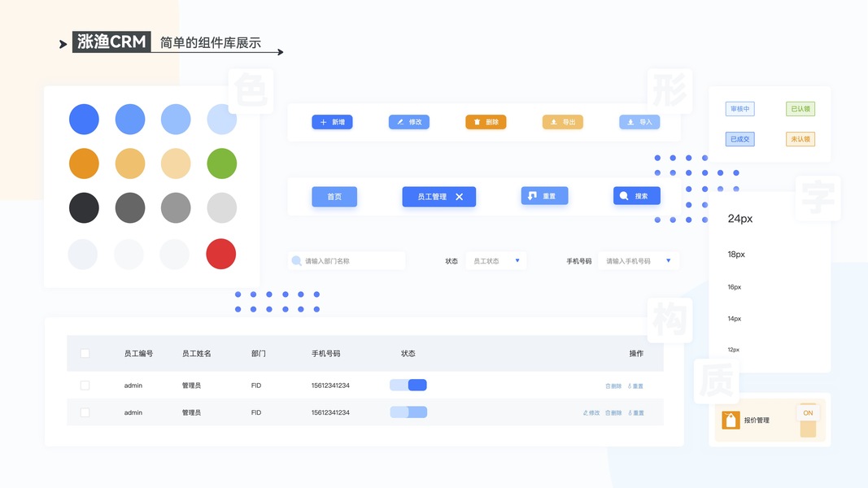868x488 pixels.
Task: Click the blue 已成交 status tag
Action: [740, 139]
